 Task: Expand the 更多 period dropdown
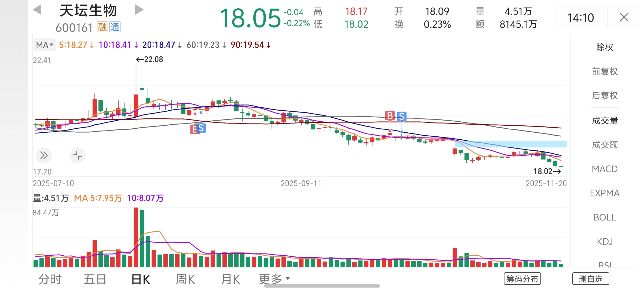(x=274, y=279)
